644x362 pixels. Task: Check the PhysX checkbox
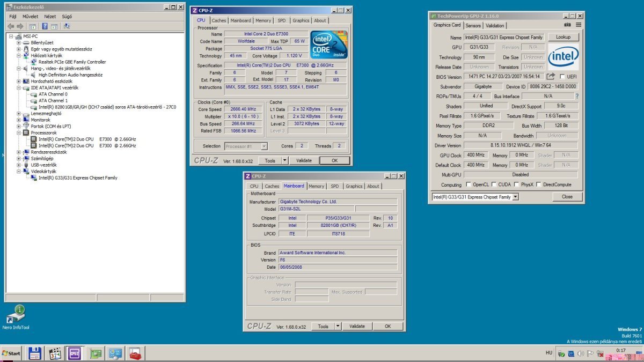[516, 184]
